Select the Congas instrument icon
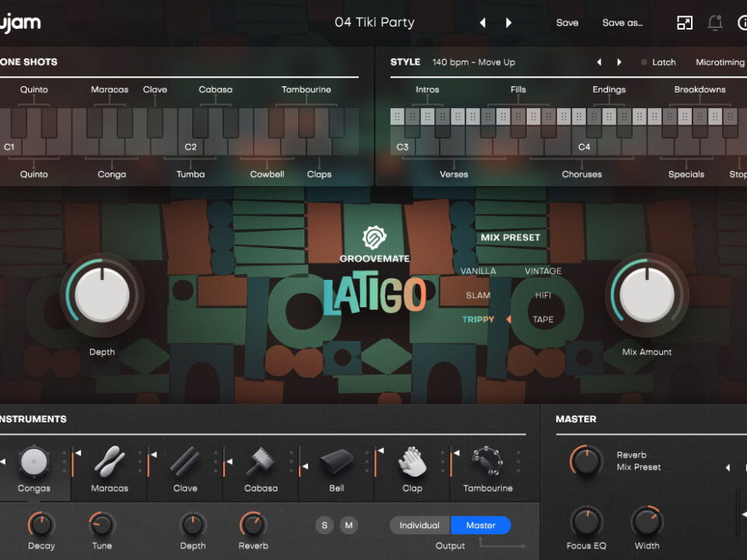The image size is (747, 560). [x=33, y=462]
